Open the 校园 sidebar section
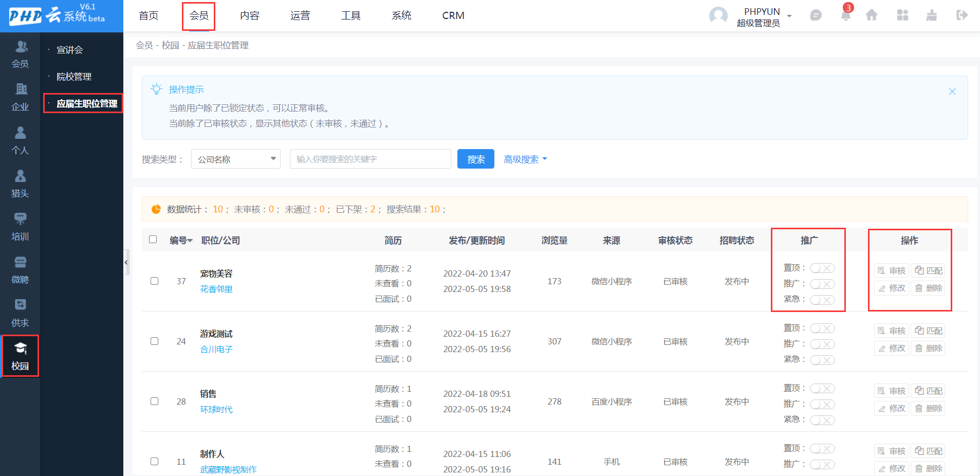Viewport: 980px width, 476px height. (20, 356)
